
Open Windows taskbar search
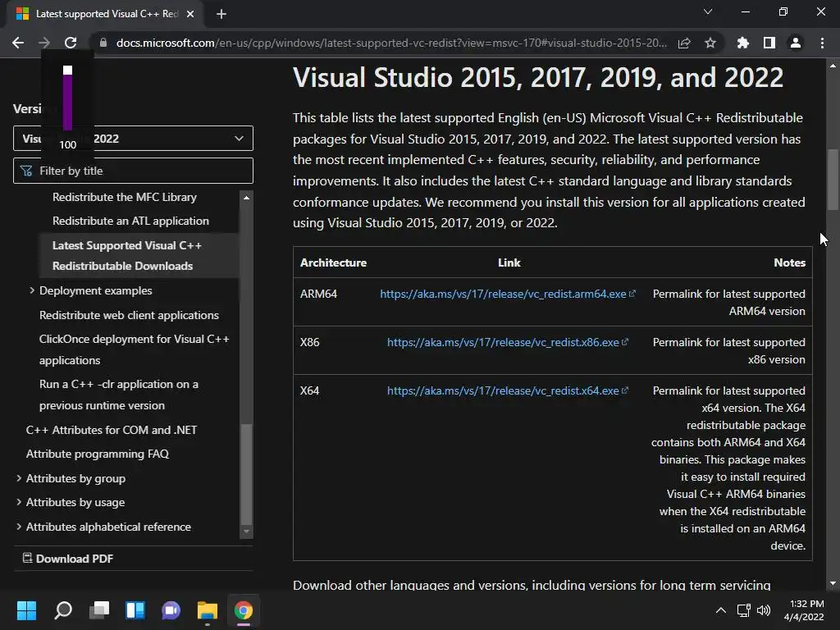click(x=62, y=610)
